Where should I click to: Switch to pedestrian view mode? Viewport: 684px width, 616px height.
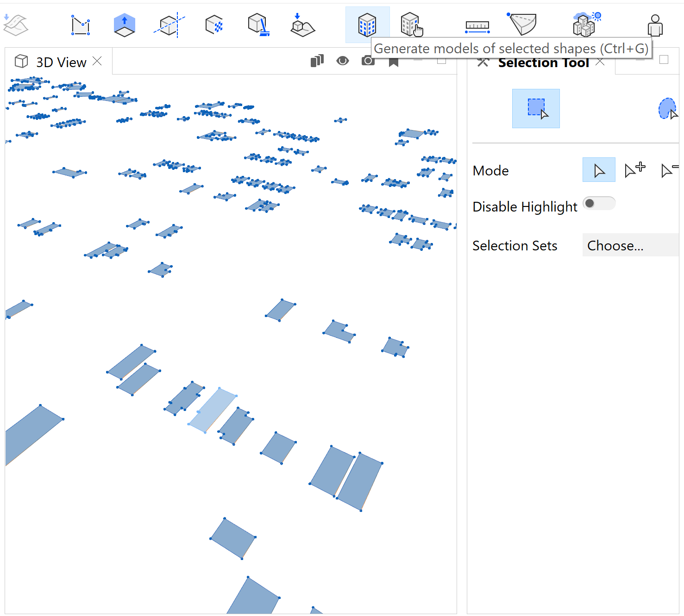pyautogui.click(x=655, y=24)
